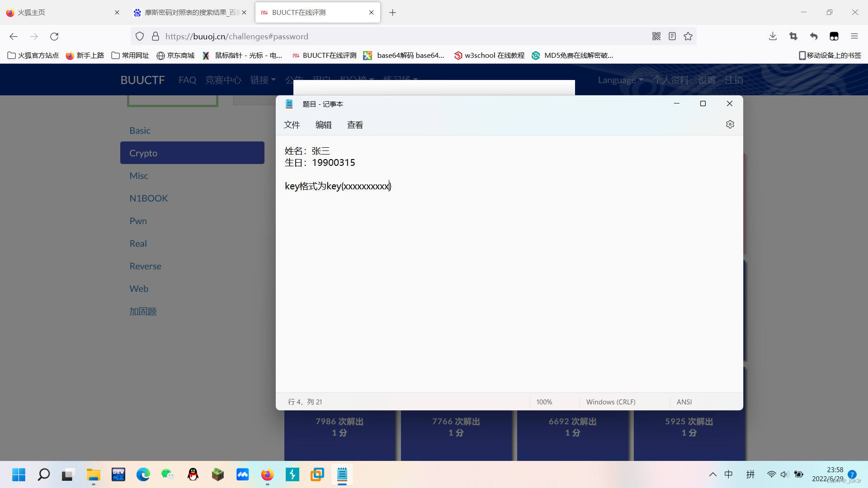Open Notepad's 文件 menu

click(292, 125)
